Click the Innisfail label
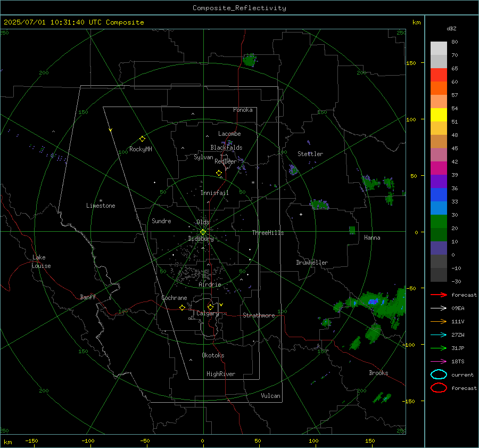 click(214, 193)
